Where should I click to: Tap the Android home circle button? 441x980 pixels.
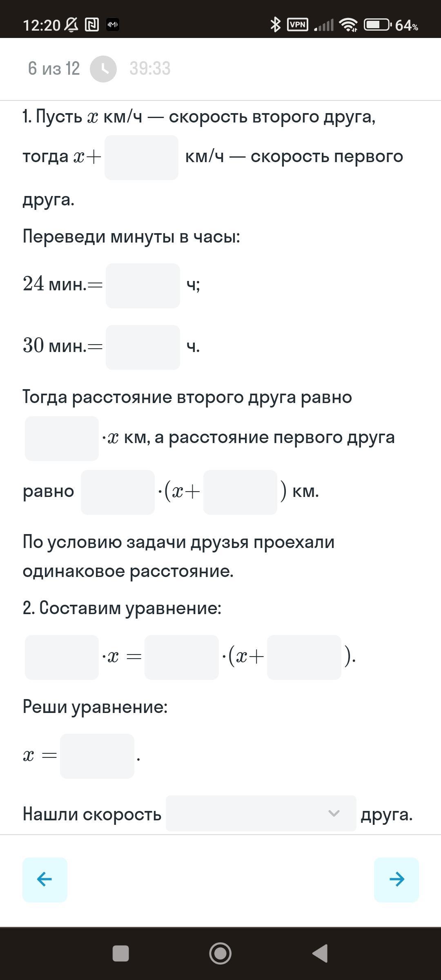click(220, 953)
